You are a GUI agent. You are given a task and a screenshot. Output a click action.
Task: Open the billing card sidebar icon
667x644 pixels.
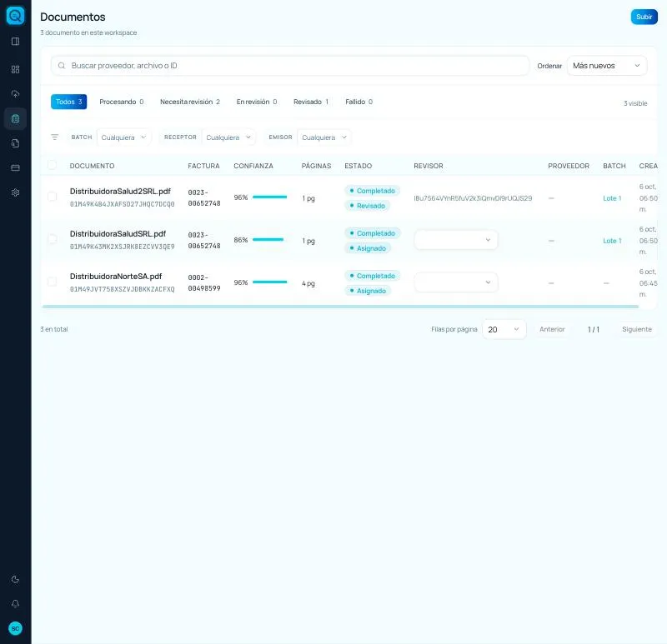[x=15, y=168]
